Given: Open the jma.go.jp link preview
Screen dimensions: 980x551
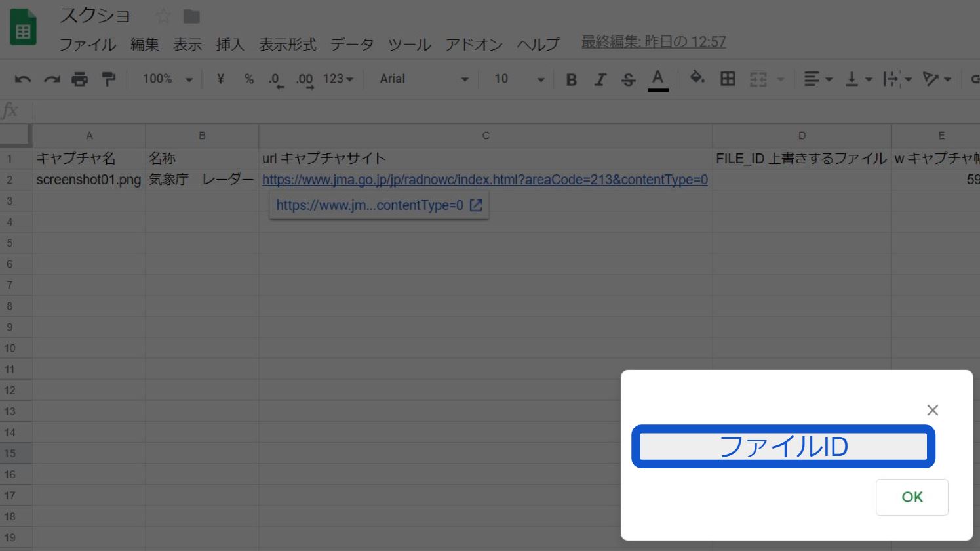Looking at the screenshot, I should tap(379, 205).
